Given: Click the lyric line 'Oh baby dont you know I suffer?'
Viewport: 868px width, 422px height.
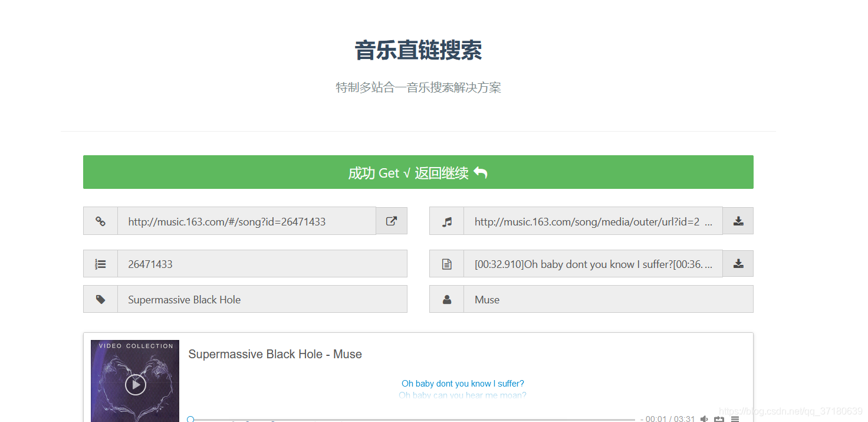Looking at the screenshot, I should [x=463, y=384].
